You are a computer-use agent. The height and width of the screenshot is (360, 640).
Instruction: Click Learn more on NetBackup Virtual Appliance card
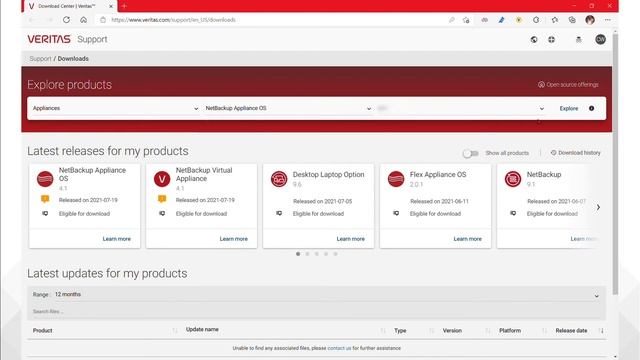pyautogui.click(x=233, y=239)
